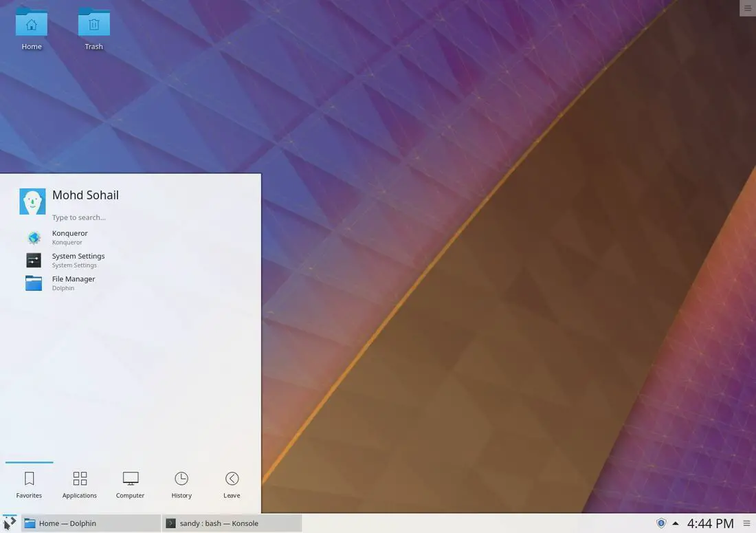Launch Konqueror from favorites

tap(131, 237)
